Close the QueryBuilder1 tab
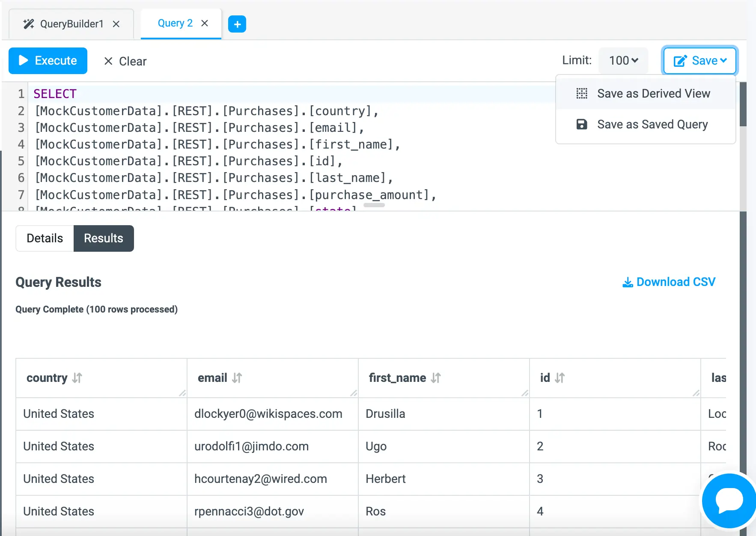756x536 pixels. click(116, 24)
